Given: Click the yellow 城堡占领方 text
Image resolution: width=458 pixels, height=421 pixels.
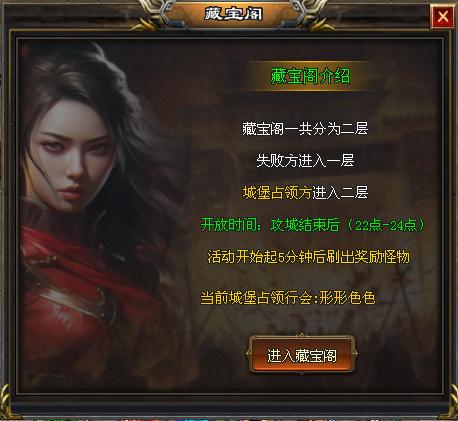Looking at the screenshot, I should pyautogui.click(x=277, y=193).
